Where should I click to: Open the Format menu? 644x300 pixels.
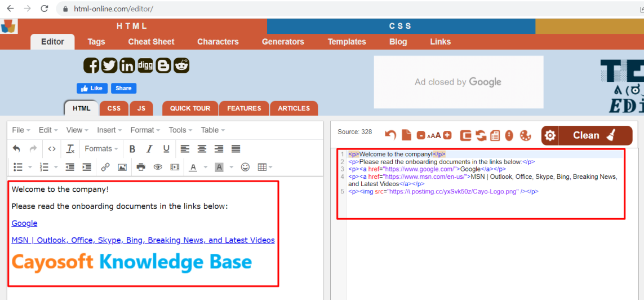pyautogui.click(x=145, y=130)
